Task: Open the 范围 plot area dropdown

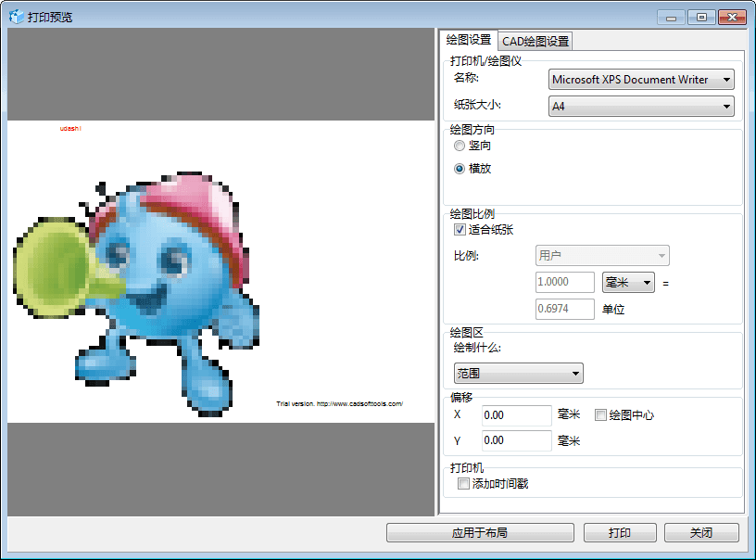Action: (x=518, y=374)
